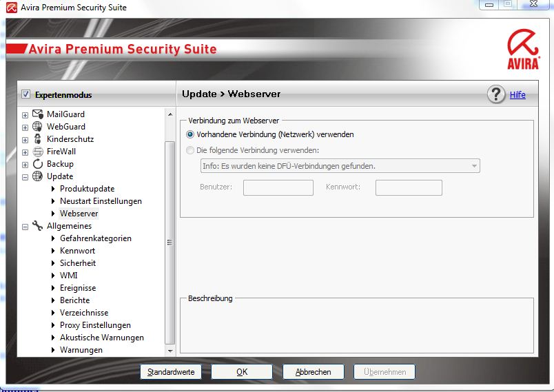
Task: Select Vorhandene Verbindung (Netzwerk) verwenden radio
Action: pyautogui.click(x=190, y=134)
